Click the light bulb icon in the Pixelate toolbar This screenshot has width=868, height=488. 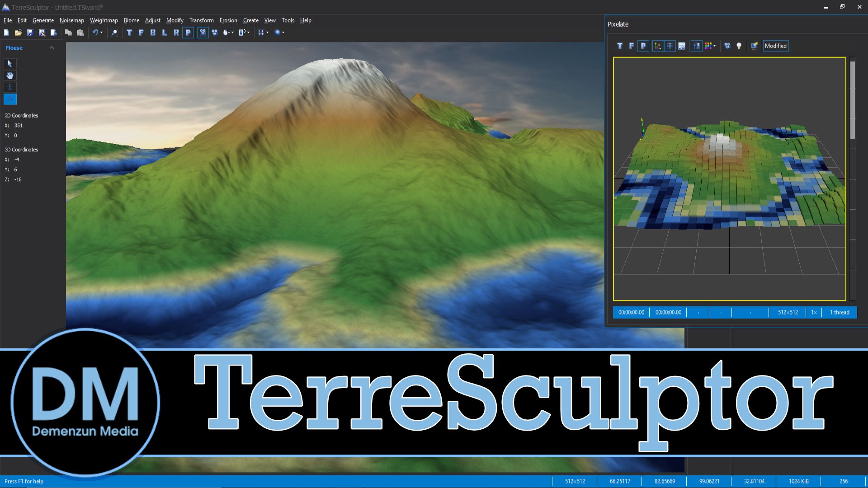click(x=739, y=46)
